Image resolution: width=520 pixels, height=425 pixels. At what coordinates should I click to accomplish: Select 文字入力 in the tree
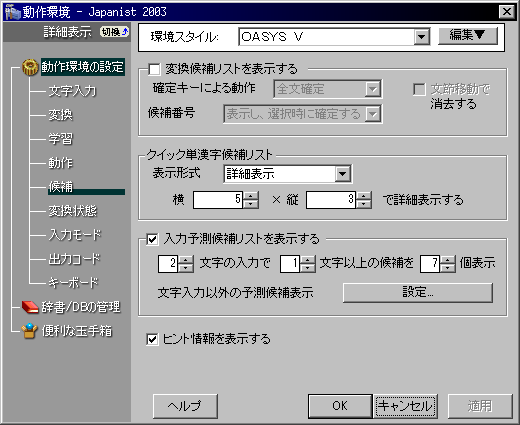(72, 91)
